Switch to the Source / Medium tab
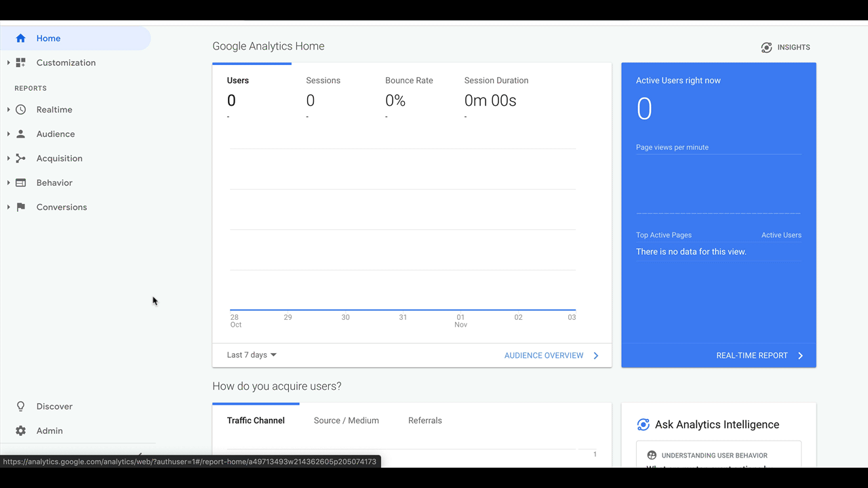This screenshot has height=488, width=868. coord(346,420)
